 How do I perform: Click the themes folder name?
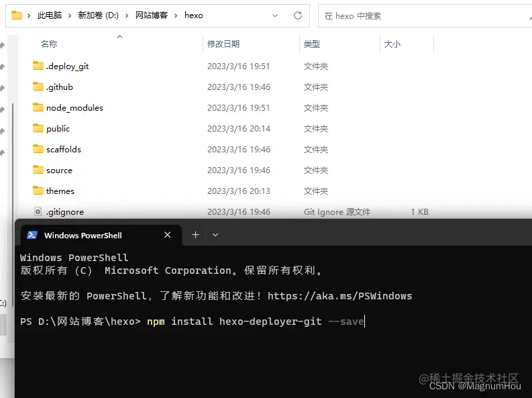click(60, 191)
